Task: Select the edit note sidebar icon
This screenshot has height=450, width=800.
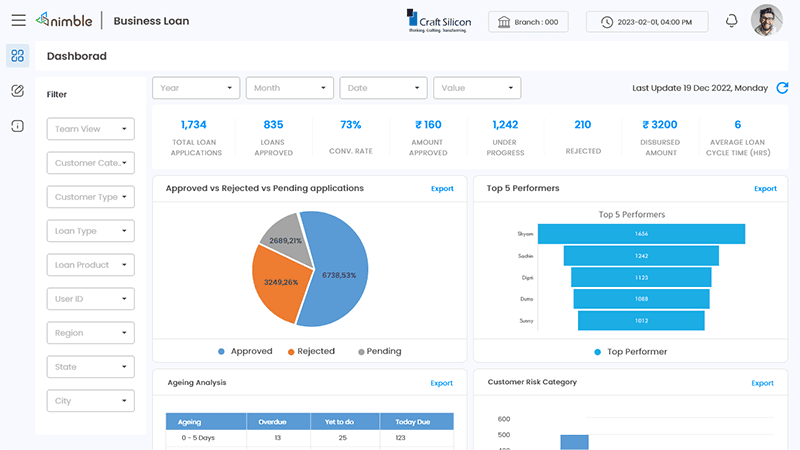Action: point(17,91)
